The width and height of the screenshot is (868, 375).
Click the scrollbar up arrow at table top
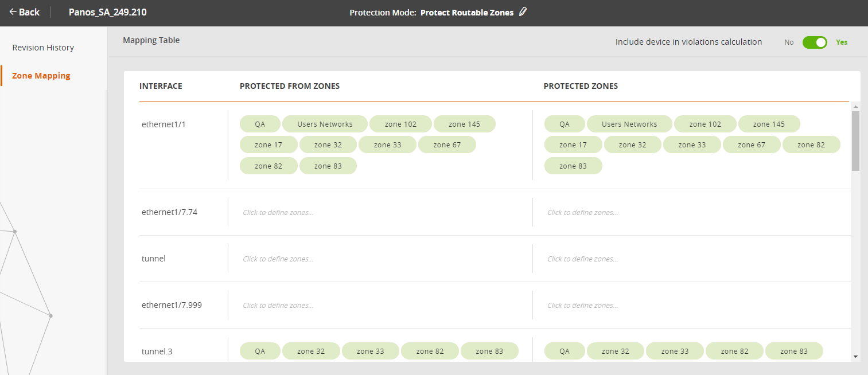(855, 107)
